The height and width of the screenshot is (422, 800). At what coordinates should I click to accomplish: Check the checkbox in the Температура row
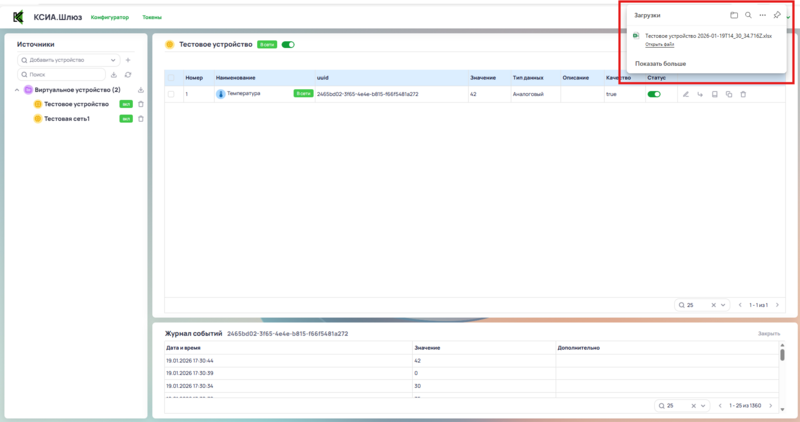171,94
